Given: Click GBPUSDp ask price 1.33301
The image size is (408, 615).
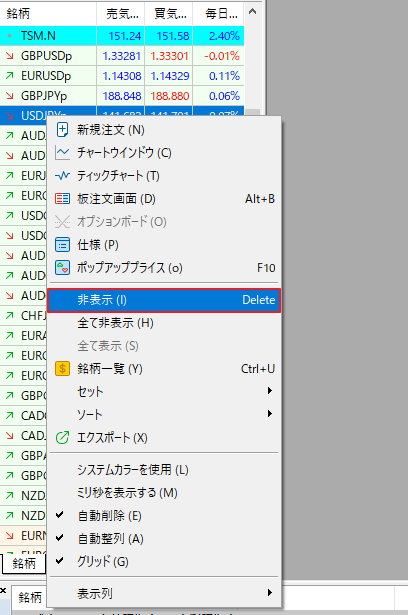Looking at the screenshot, I should click(169, 56).
